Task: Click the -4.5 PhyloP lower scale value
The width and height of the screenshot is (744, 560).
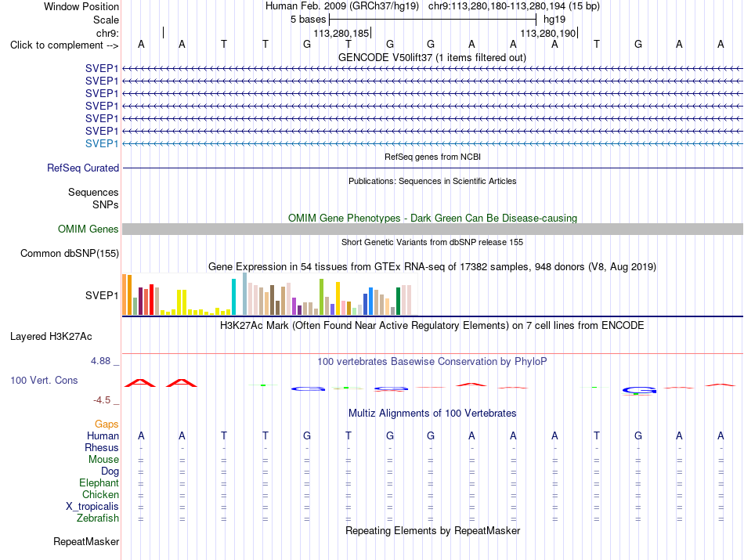Action: click(x=102, y=400)
